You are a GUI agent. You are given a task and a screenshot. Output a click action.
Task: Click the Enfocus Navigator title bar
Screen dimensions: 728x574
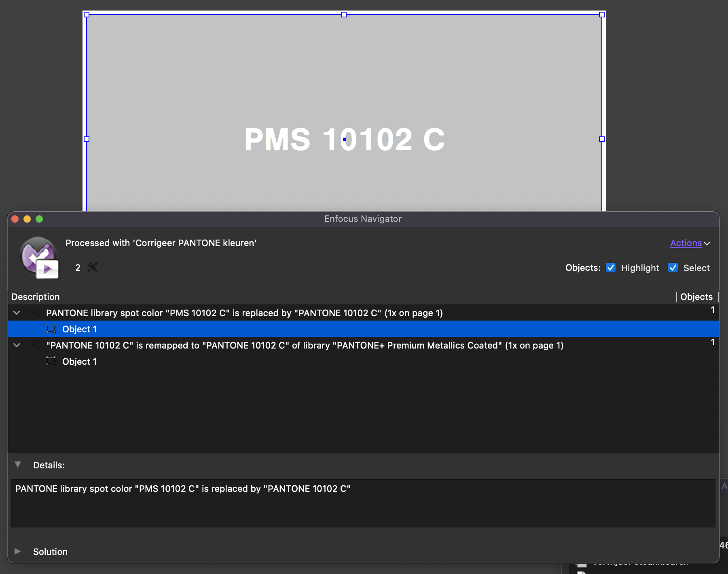click(x=363, y=219)
